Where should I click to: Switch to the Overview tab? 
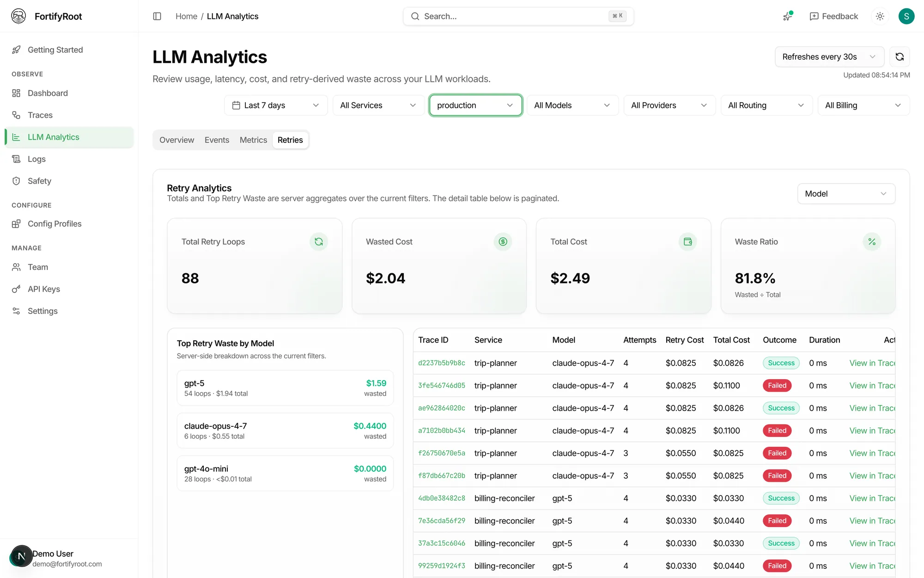coord(177,140)
